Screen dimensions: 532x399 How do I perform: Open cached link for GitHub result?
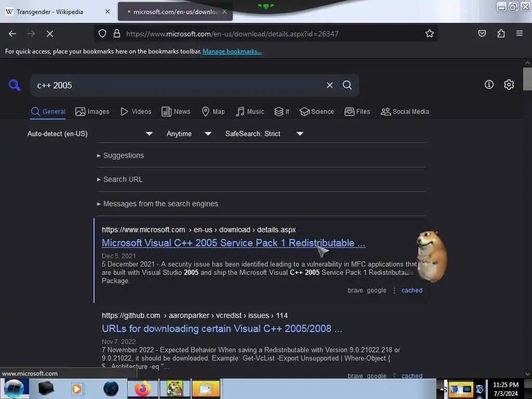(412, 376)
